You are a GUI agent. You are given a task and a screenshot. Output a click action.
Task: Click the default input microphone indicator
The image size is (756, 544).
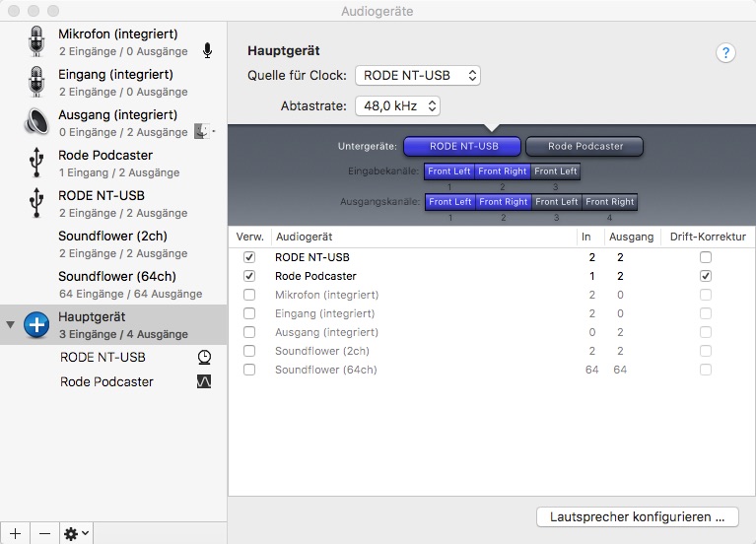point(207,50)
